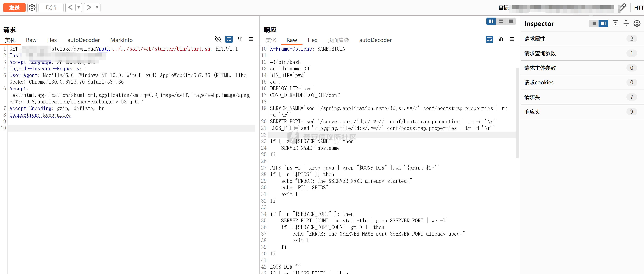Image resolution: width=644 pixels, height=274 pixels.
Task: Open history forward dropdown arrow
Action: pyautogui.click(x=97, y=7)
